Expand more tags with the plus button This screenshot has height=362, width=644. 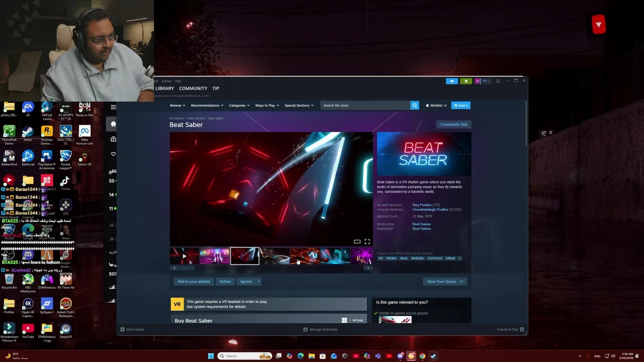pyautogui.click(x=459, y=258)
